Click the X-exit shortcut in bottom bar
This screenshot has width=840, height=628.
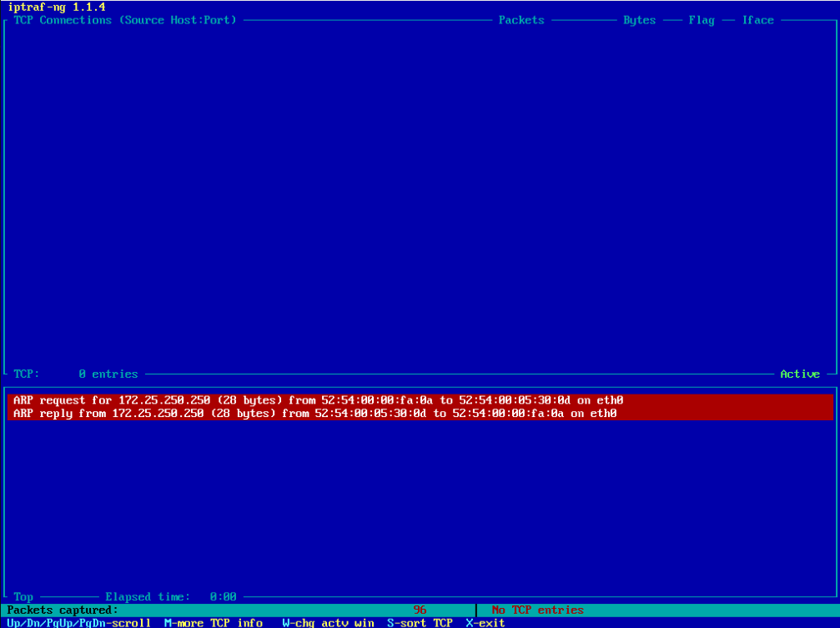[x=485, y=622]
